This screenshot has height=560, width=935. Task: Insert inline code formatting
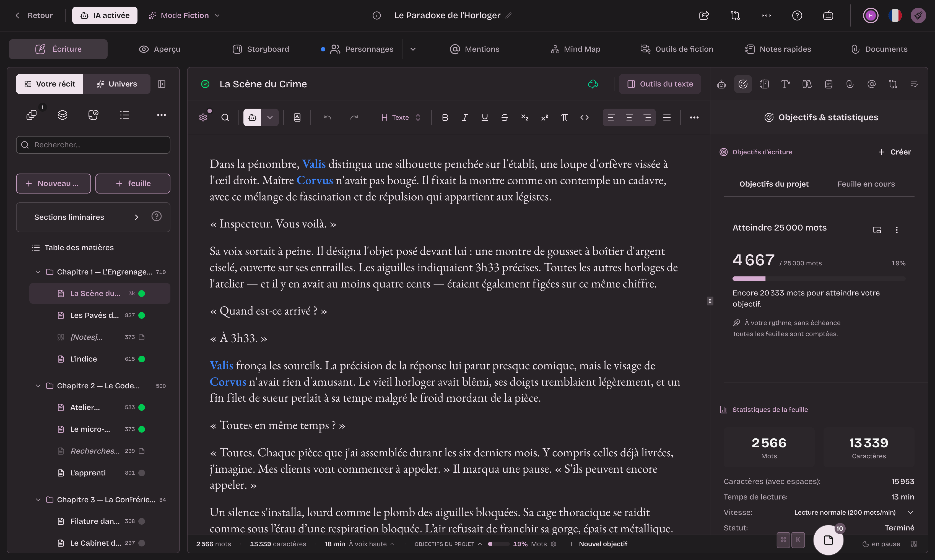coord(584,117)
